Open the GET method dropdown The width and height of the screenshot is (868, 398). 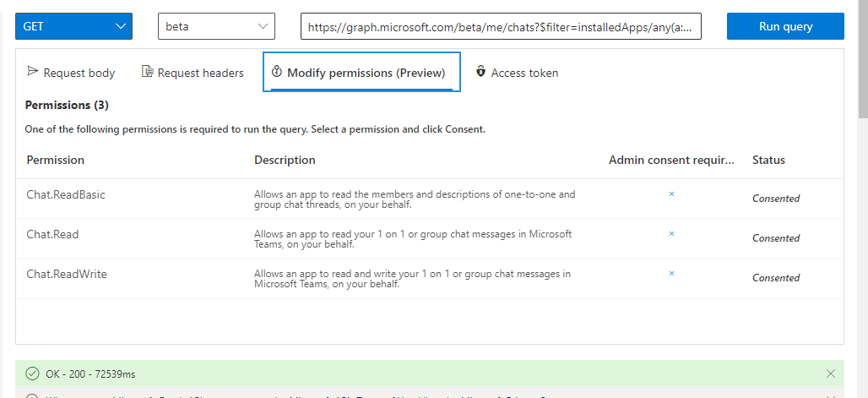[x=73, y=26]
